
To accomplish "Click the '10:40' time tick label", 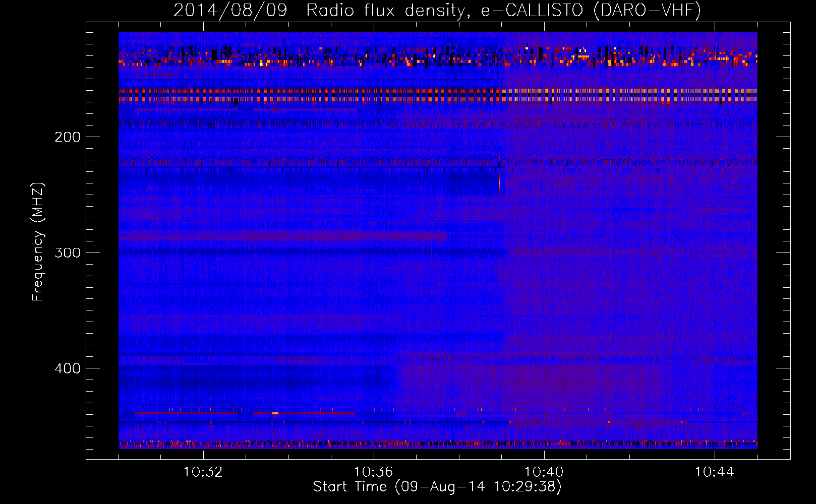I will [x=544, y=472].
